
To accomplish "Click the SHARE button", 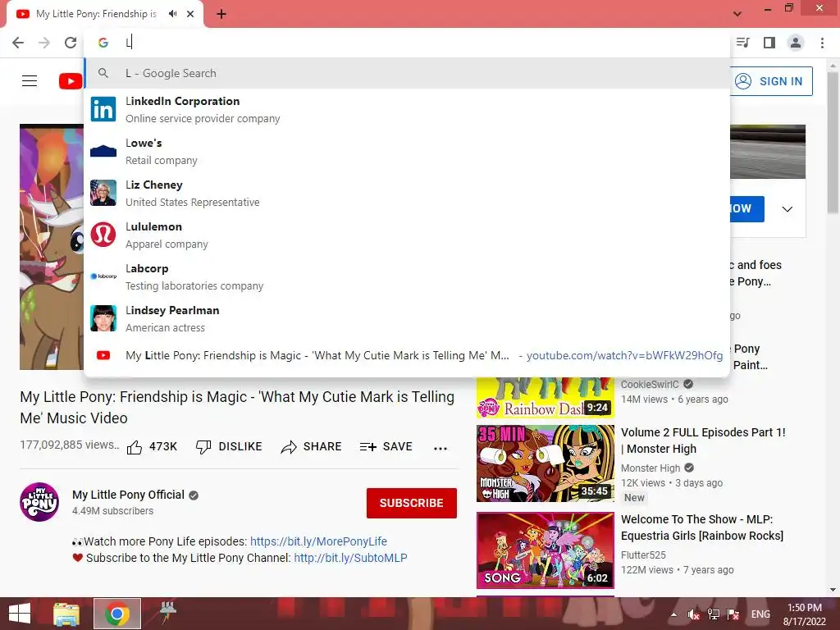I will click(x=311, y=447).
